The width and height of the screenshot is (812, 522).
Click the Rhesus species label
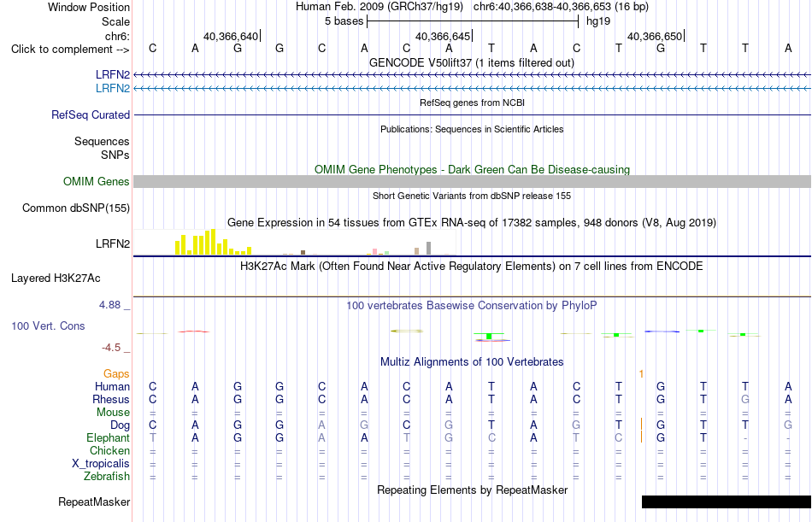pos(111,400)
